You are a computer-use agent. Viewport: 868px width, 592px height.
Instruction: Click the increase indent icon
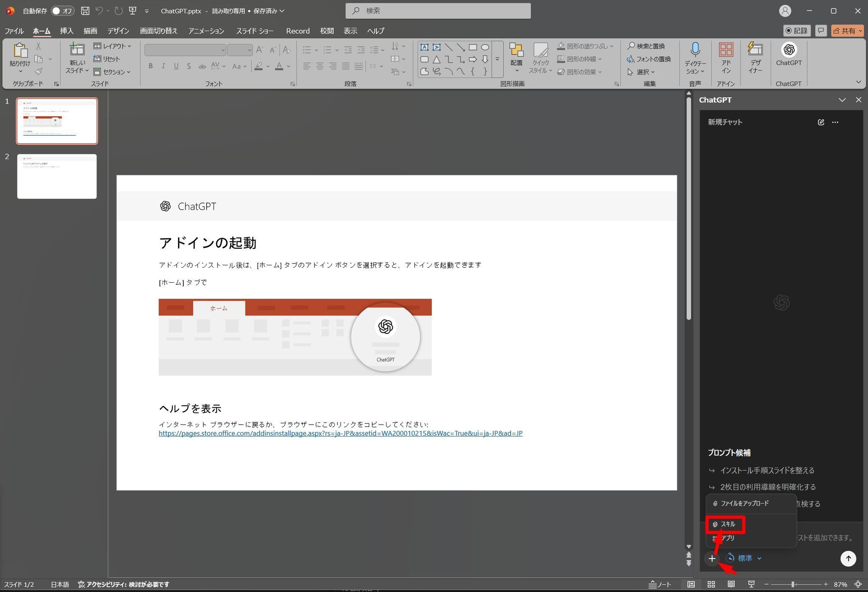coord(361,50)
